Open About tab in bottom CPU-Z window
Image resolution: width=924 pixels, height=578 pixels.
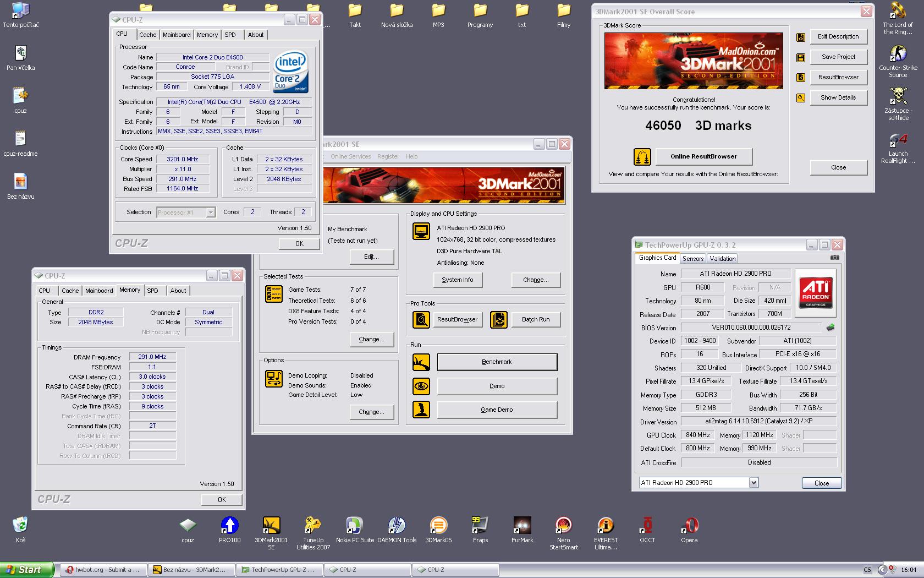178,291
